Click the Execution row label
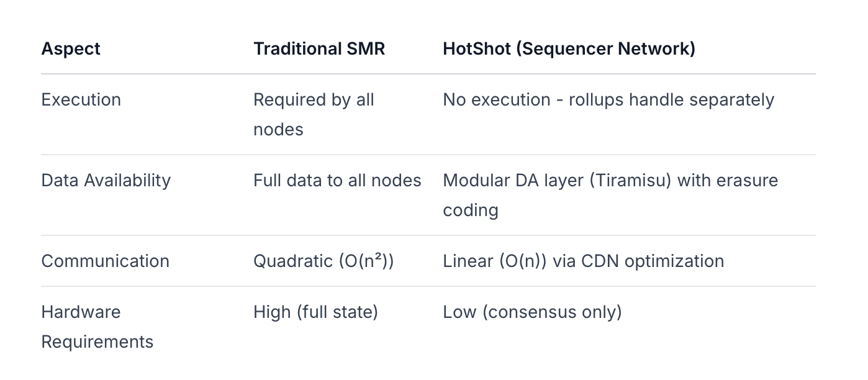 tap(81, 100)
